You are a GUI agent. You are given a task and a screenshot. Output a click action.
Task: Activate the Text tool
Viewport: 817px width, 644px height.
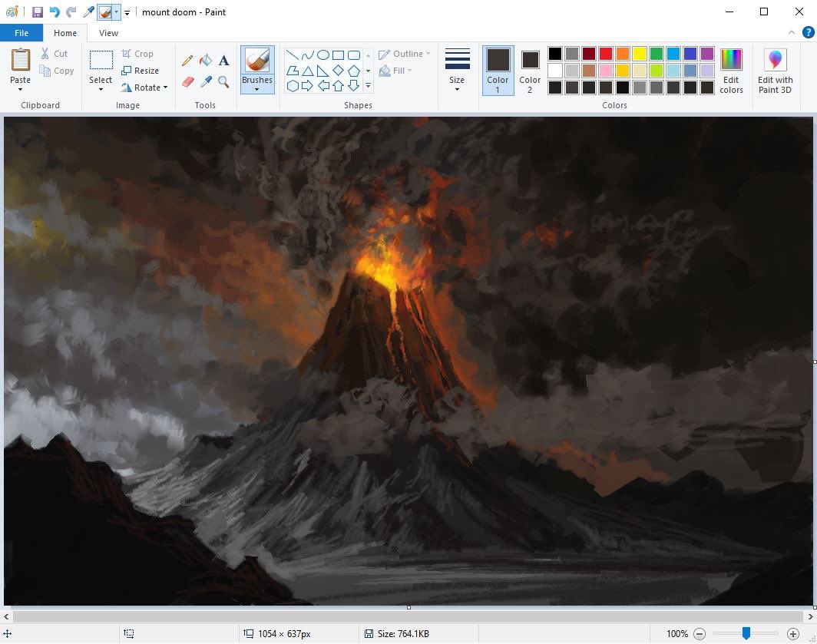pos(223,61)
